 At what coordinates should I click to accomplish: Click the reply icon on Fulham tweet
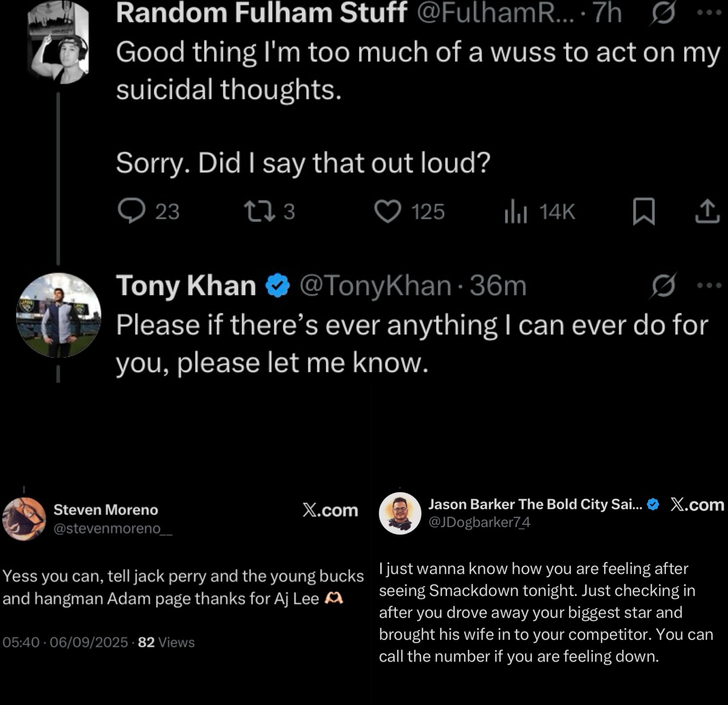click(131, 211)
